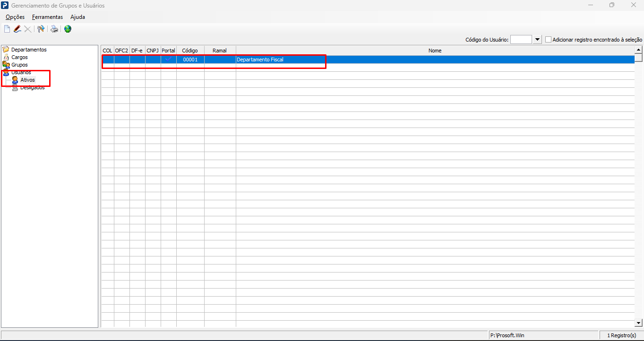Open the Código do Usuário dropdown arrow
The height and width of the screenshot is (341, 644).
[x=537, y=40]
